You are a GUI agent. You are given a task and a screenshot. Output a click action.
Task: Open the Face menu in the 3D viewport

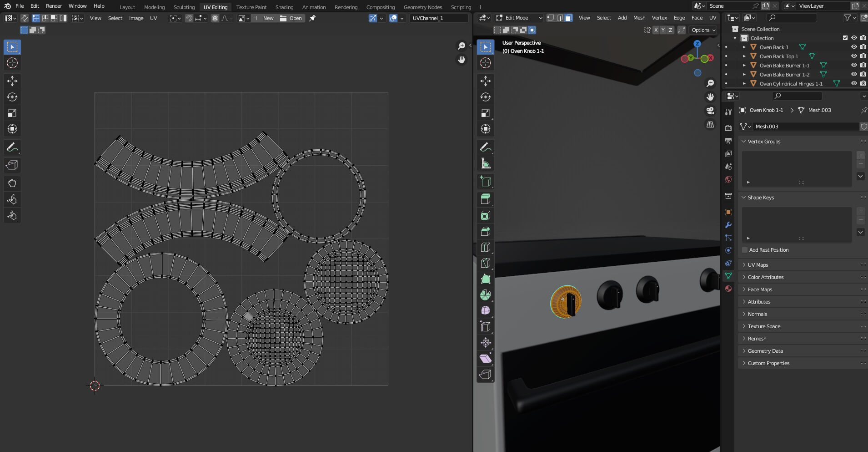pos(697,18)
